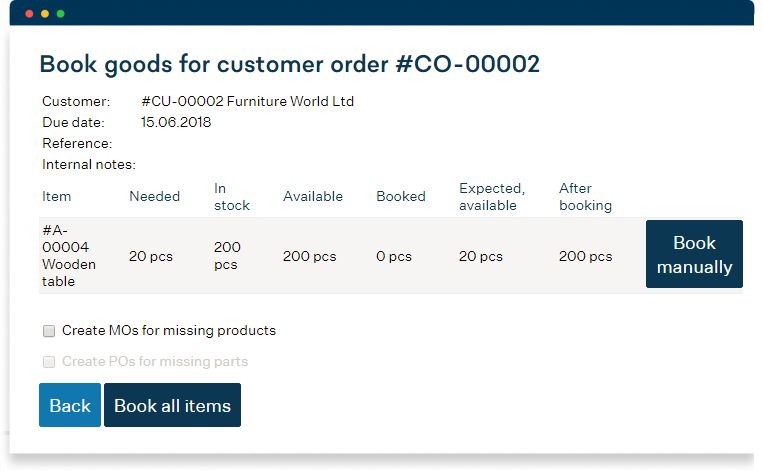
Task: Enable Create MOs for missing products checkbox
Action: click(x=49, y=331)
